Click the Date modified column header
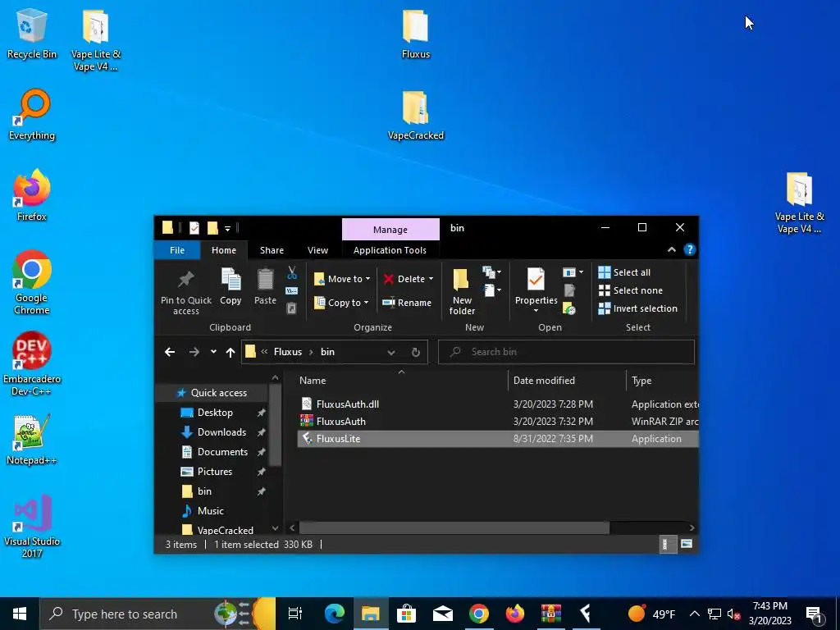 (567, 381)
